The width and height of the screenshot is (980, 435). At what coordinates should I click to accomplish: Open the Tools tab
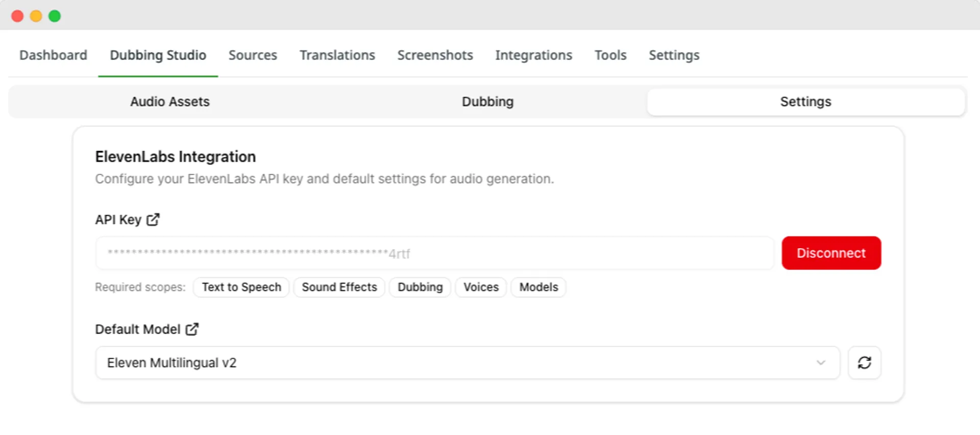[x=610, y=55]
